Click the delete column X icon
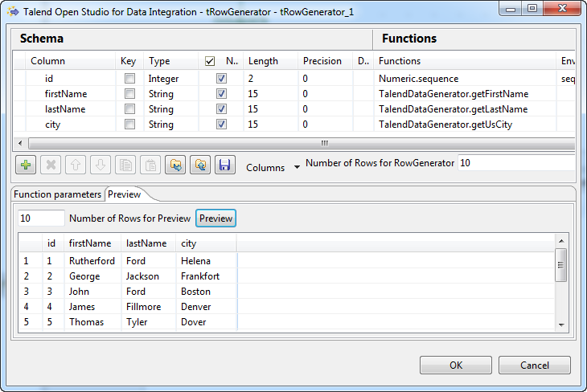The height and width of the screenshot is (392, 587). [x=50, y=165]
